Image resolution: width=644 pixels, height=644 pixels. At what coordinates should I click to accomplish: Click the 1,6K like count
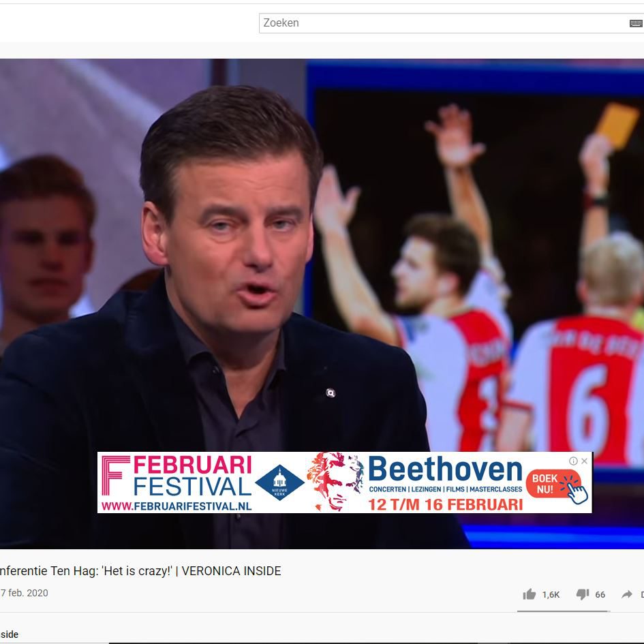click(x=551, y=594)
